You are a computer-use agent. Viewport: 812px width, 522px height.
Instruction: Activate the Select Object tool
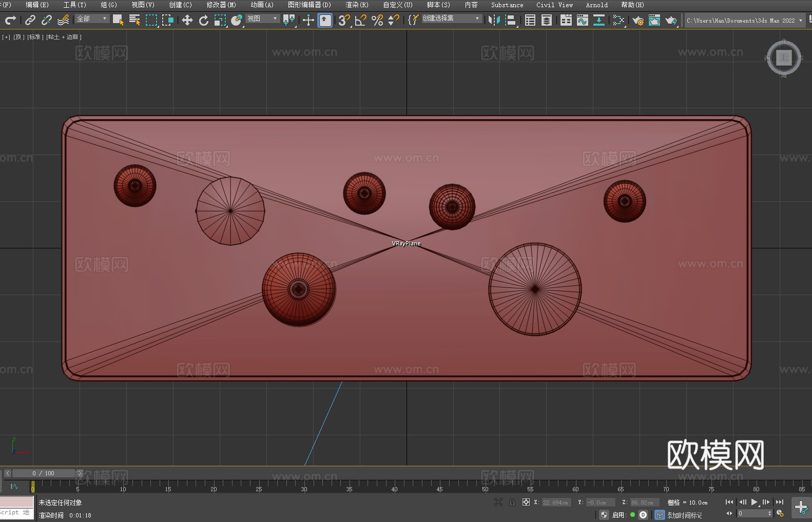pyautogui.click(x=118, y=20)
